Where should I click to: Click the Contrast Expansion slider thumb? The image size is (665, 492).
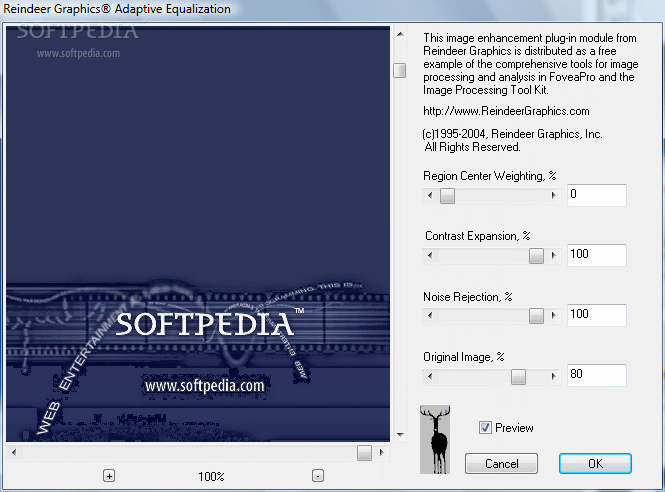click(536, 255)
